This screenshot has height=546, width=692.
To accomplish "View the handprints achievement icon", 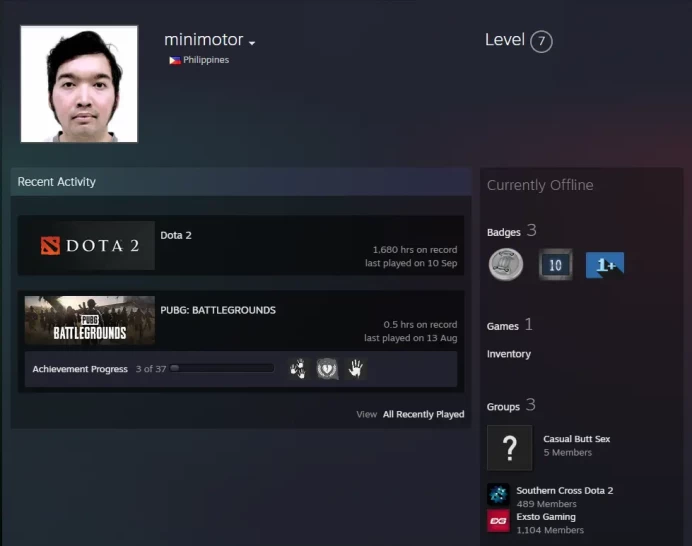I will coord(298,369).
